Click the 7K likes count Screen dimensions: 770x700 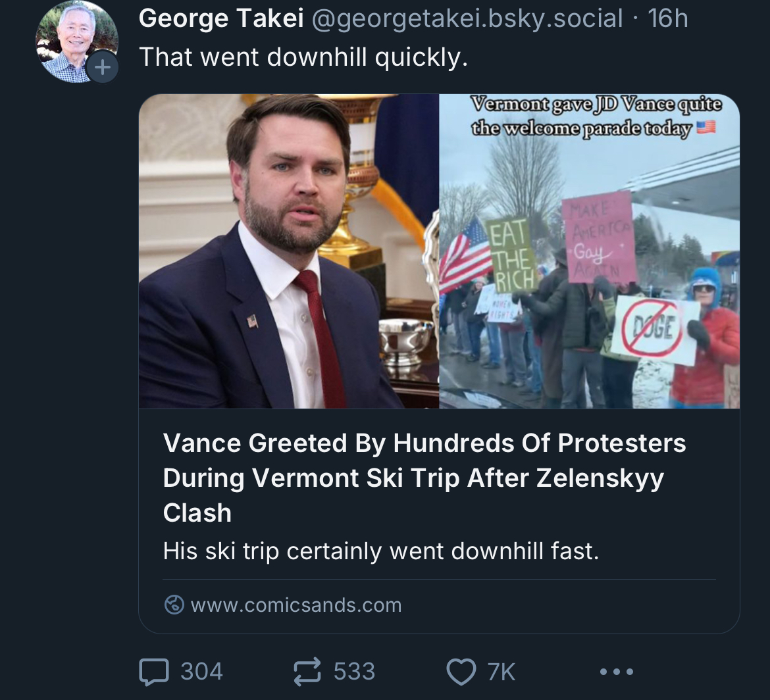[501, 672]
